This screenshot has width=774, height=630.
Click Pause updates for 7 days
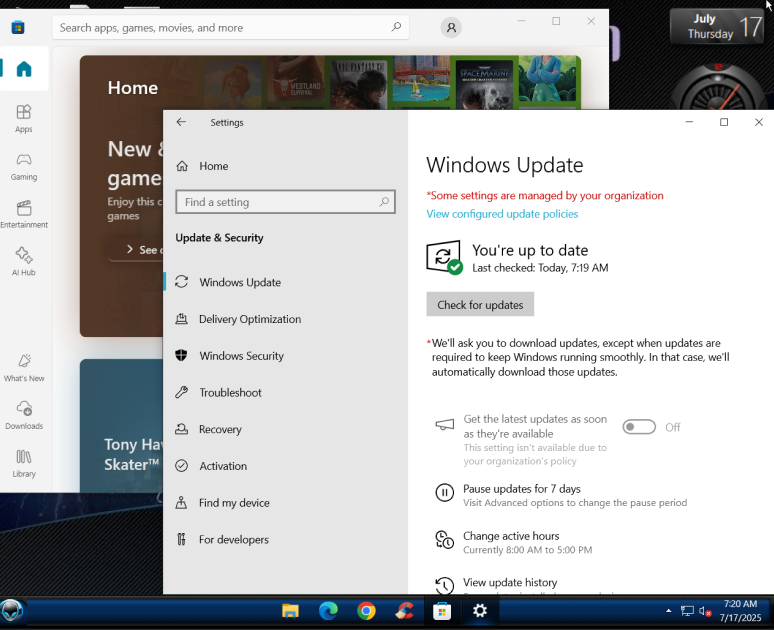point(561,495)
